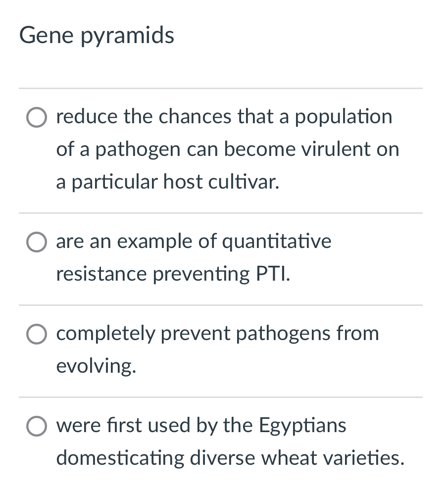Select the last radio button on the page
Viewport: 448px width, 493px height.
[37, 426]
